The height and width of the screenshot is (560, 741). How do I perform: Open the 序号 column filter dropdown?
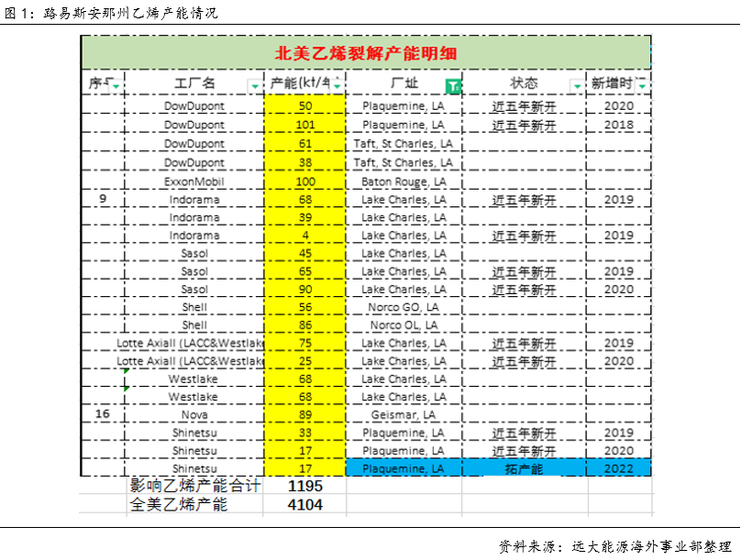[x=116, y=86]
